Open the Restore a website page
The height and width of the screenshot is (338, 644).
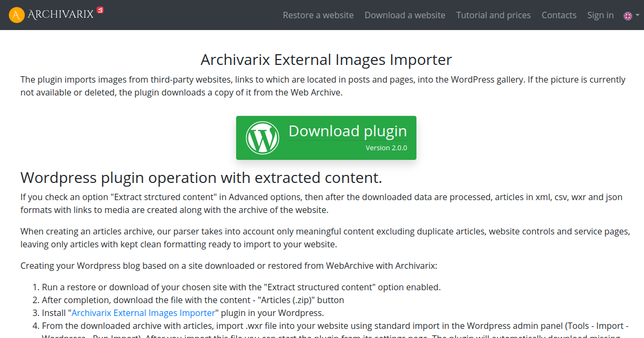click(x=318, y=15)
